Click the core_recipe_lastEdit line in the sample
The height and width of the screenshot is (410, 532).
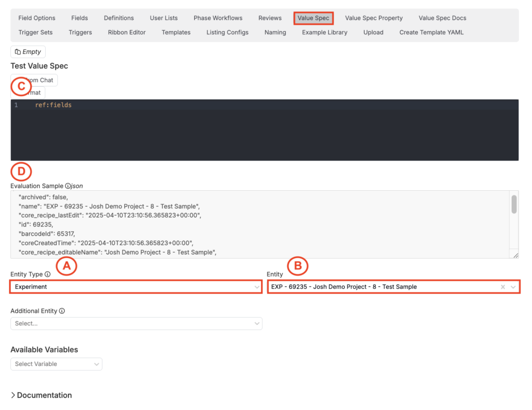[x=110, y=215]
